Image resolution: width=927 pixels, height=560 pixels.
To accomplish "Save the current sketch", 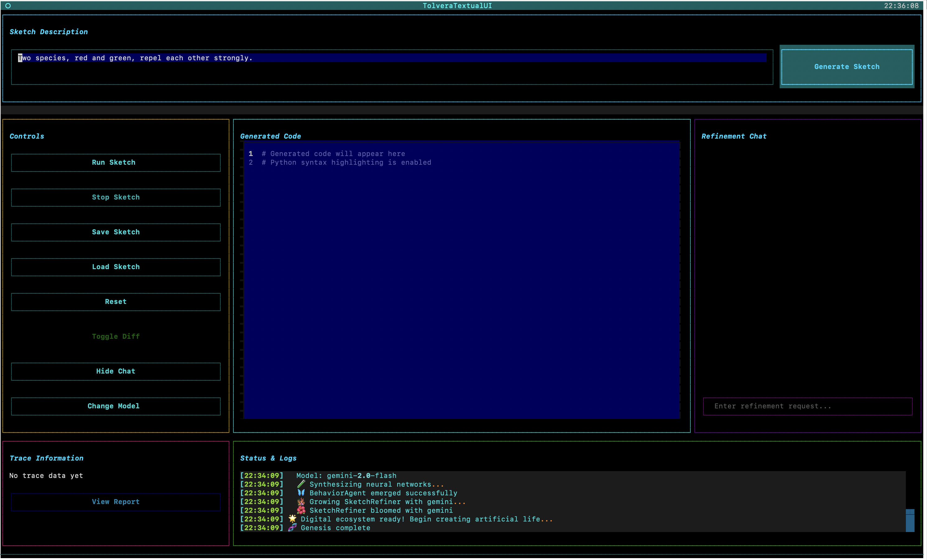I will coord(116,232).
